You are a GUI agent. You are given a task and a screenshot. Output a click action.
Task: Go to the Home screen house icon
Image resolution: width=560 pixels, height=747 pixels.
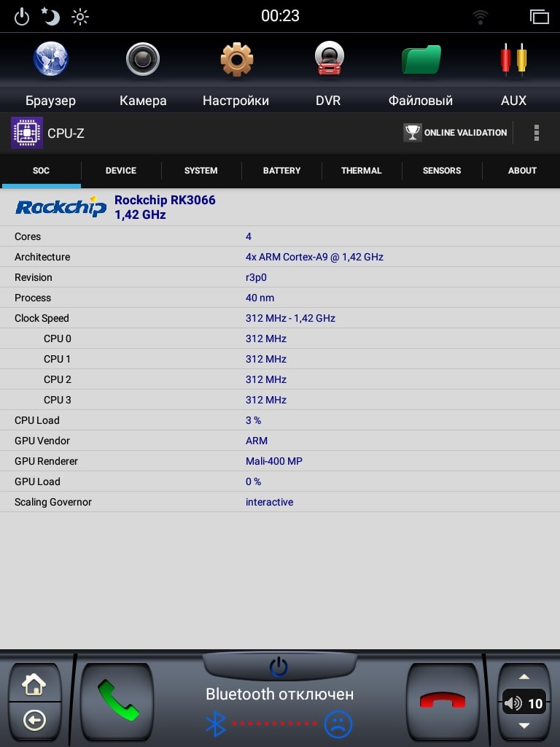point(34,684)
